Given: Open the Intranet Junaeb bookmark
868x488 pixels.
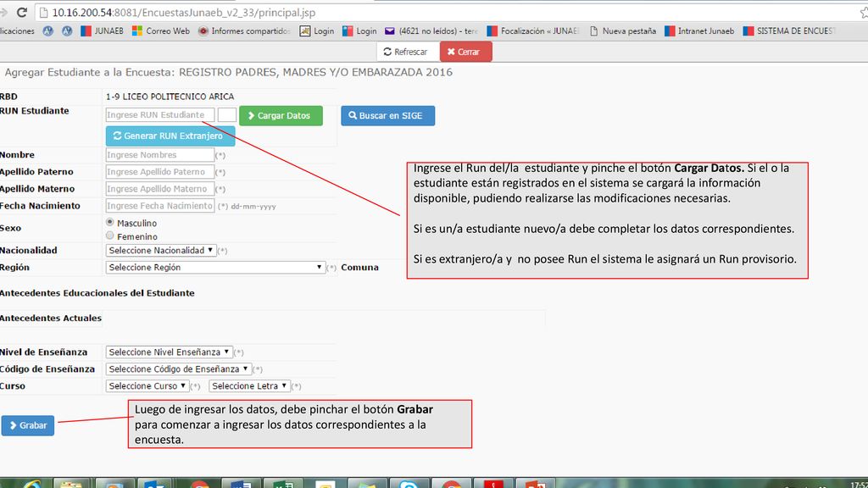Looking at the screenshot, I should point(699,31).
